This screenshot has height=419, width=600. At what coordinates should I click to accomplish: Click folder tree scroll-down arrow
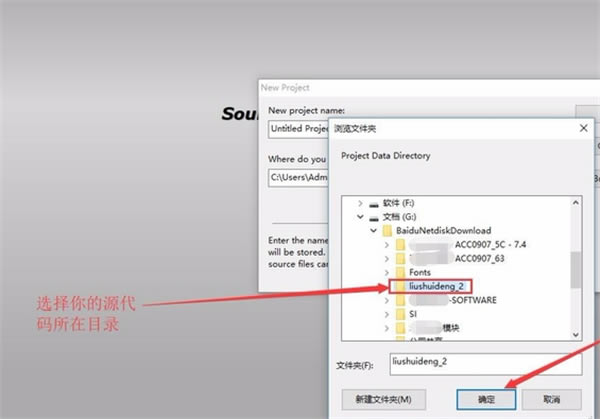pos(576,335)
